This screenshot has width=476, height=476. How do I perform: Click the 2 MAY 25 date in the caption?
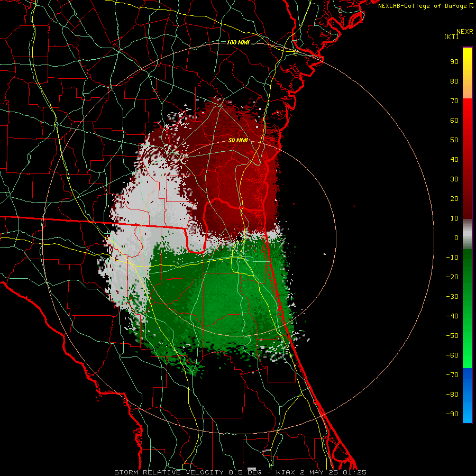click(x=319, y=472)
